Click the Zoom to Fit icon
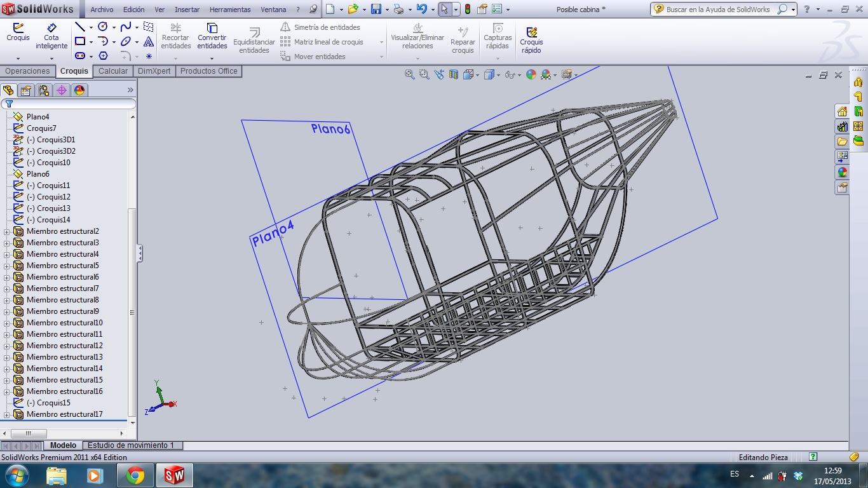This screenshot has height=488, width=868. coord(410,74)
